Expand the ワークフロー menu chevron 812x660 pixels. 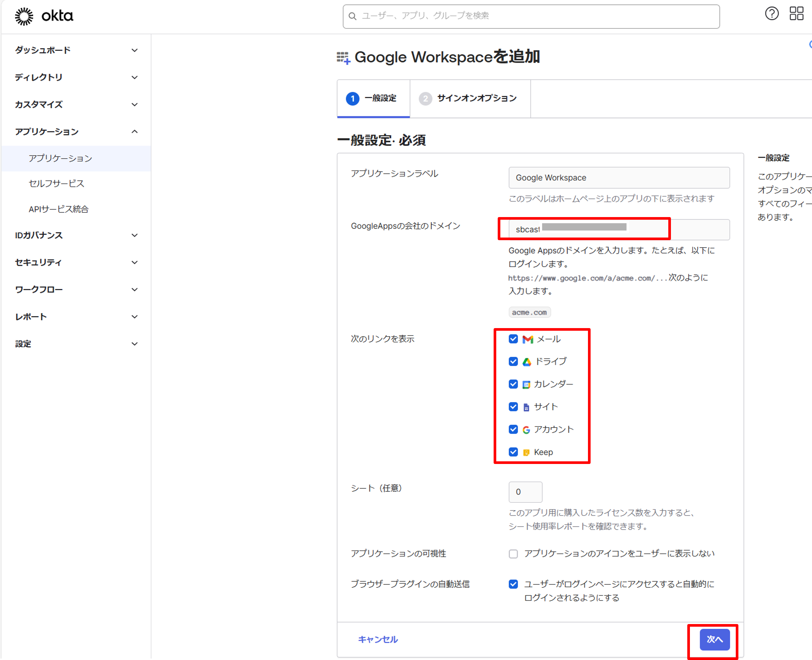135,290
